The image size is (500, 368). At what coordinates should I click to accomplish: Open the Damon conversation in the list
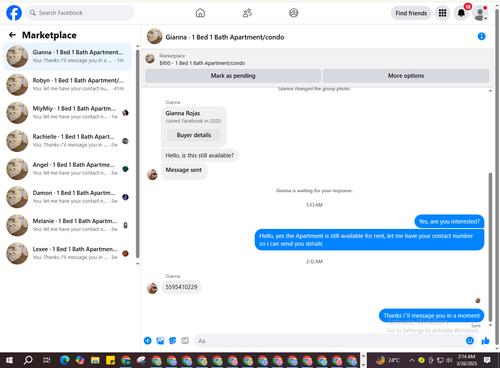(x=67, y=197)
